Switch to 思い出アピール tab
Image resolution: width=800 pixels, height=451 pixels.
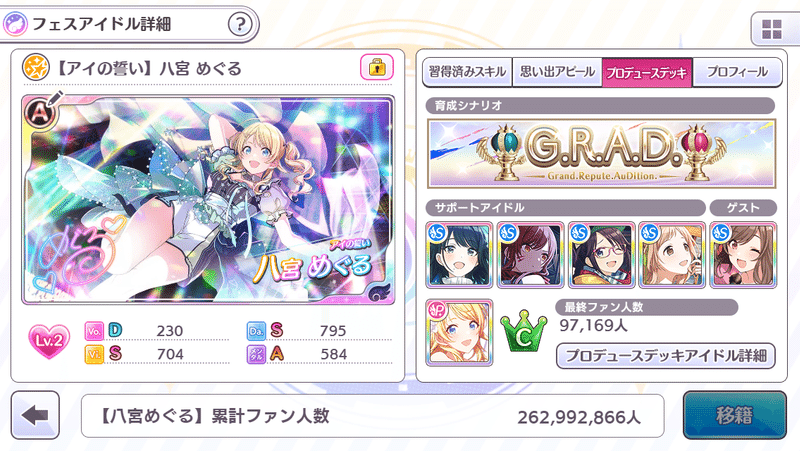pyautogui.click(x=557, y=72)
